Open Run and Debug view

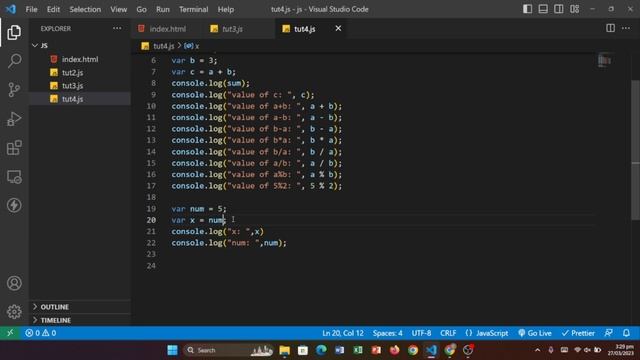point(14,119)
